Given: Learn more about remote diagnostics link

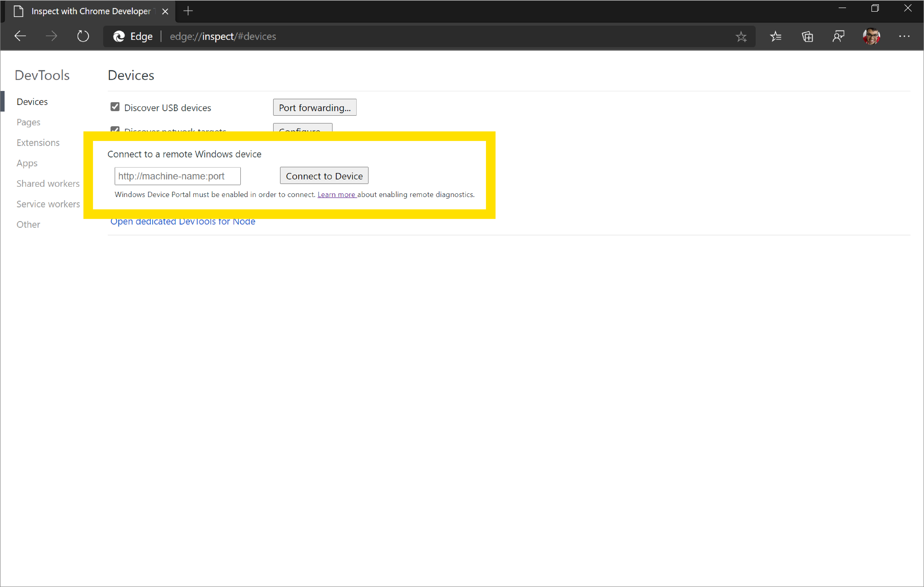Looking at the screenshot, I should pos(336,195).
